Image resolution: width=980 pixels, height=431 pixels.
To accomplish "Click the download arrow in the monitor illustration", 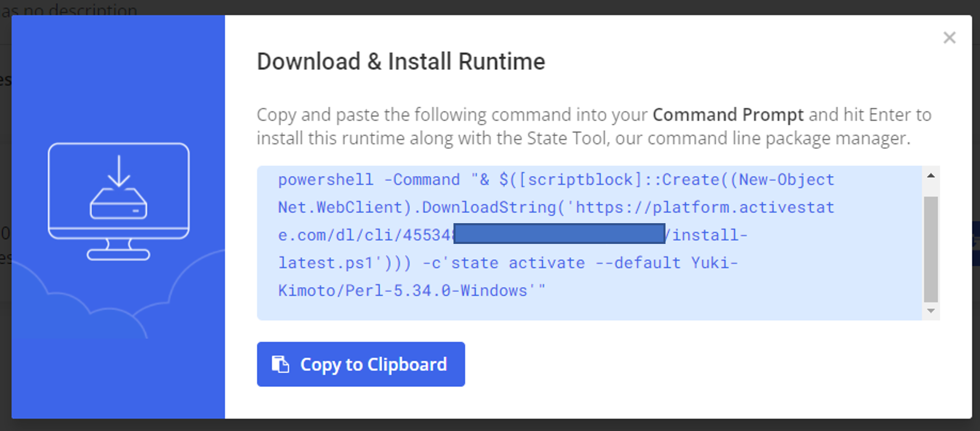I will [119, 171].
